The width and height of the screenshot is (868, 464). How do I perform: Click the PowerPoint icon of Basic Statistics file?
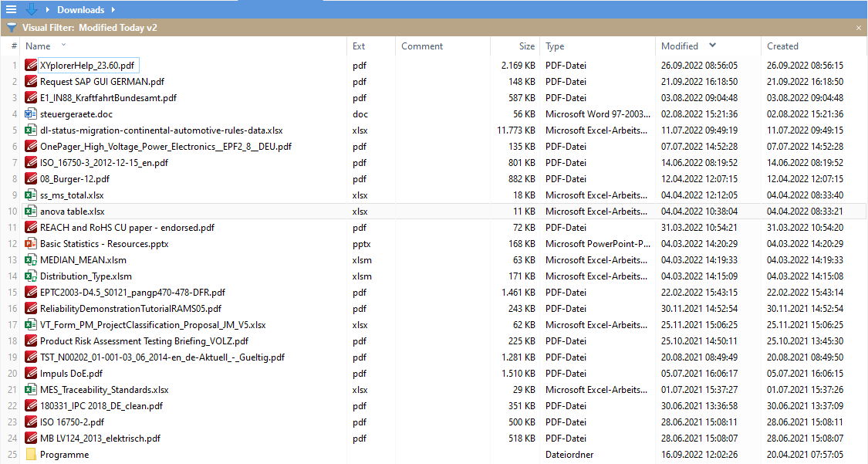(31, 244)
